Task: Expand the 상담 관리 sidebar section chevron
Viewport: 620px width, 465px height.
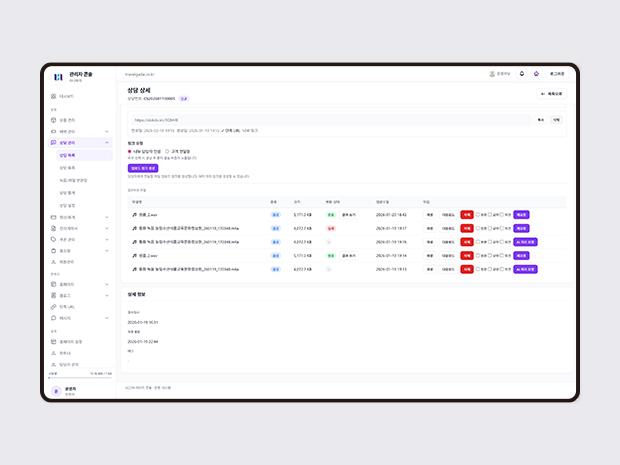Action: [107, 143]
